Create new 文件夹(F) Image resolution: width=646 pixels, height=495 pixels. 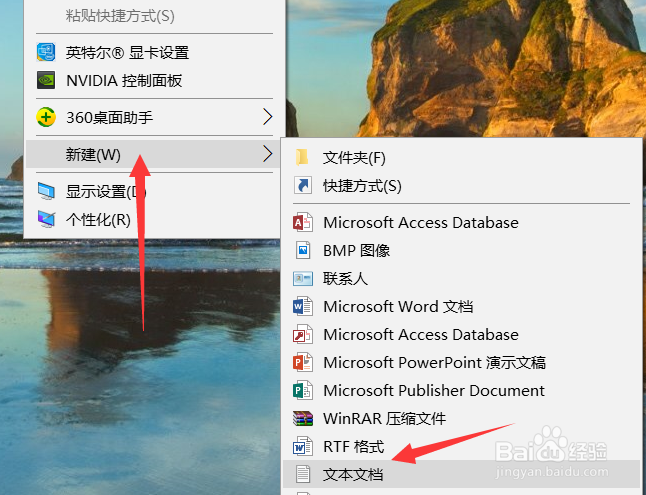461,157
